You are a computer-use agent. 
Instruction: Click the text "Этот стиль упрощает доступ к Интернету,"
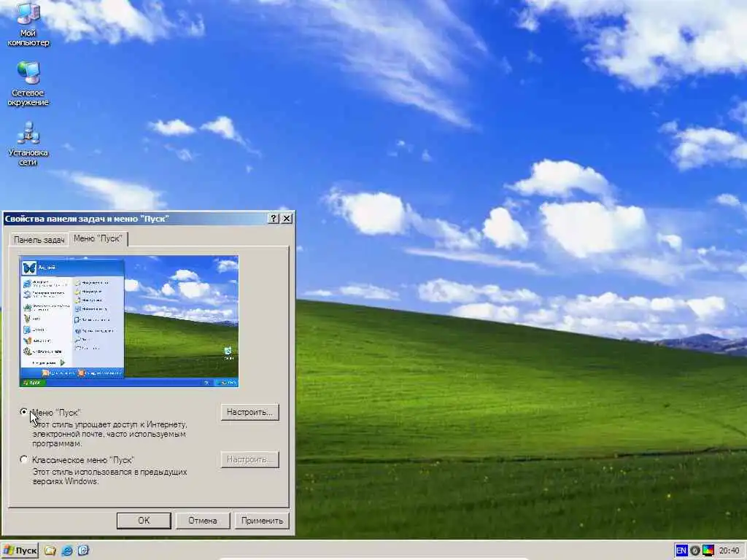[x=109, y=424]
